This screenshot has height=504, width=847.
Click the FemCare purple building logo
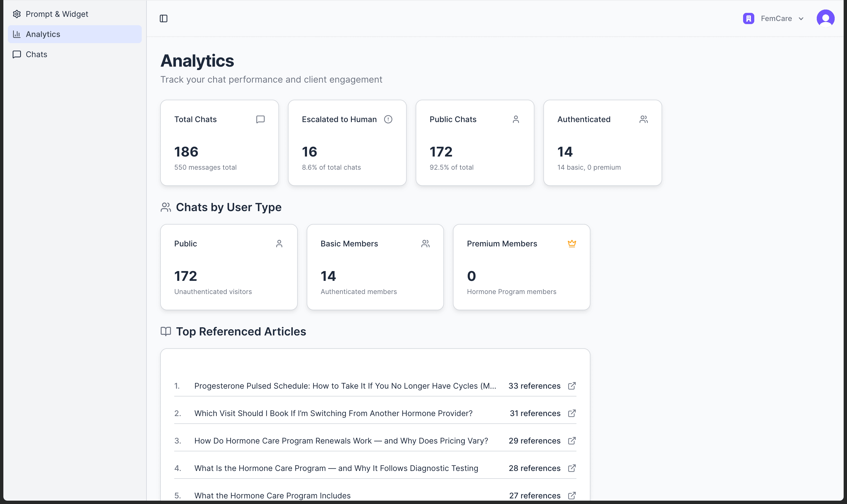(748, 18)
